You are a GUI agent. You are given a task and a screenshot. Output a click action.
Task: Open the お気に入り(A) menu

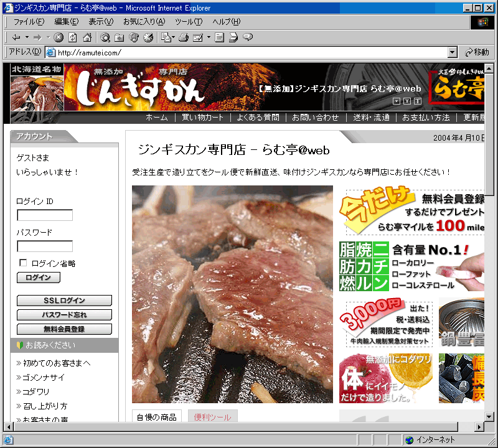click(144, 22)
